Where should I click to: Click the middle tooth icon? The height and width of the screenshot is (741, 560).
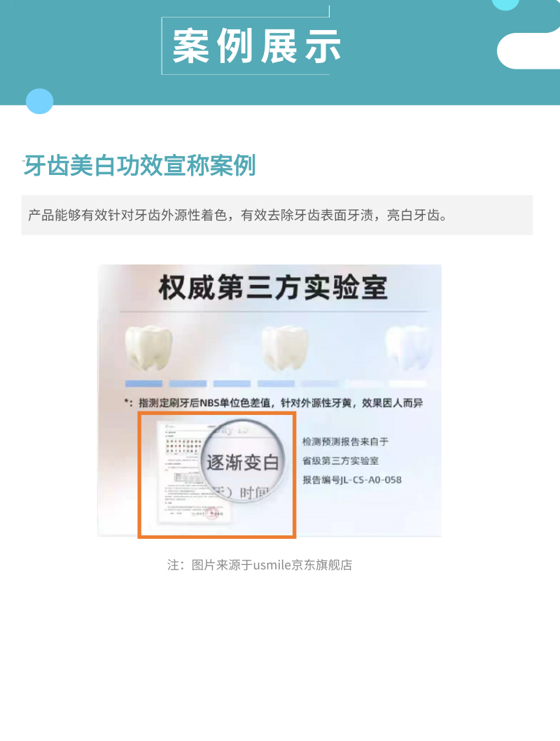click(284, 348)
